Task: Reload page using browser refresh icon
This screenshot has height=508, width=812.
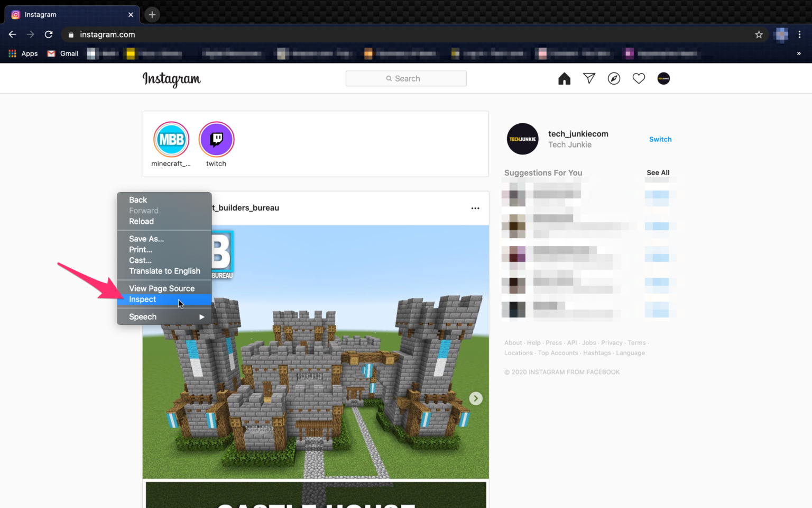Action: (49, 34)
